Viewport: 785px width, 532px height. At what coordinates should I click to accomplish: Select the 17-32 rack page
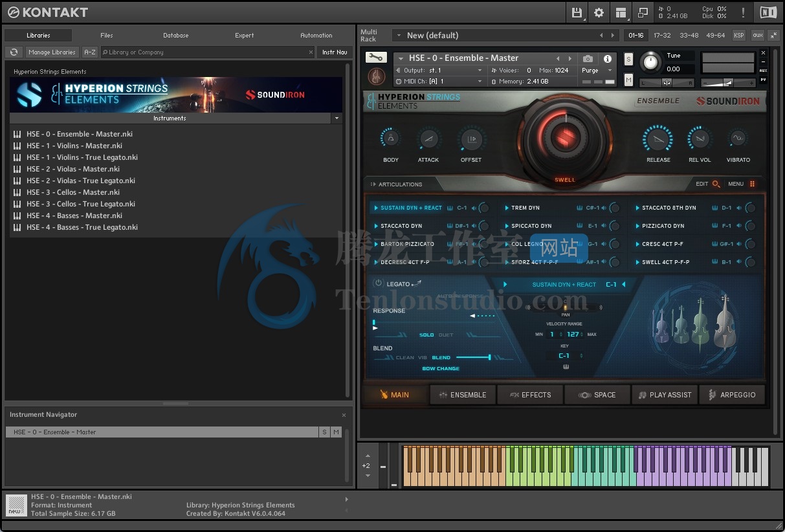click(662, 36)
